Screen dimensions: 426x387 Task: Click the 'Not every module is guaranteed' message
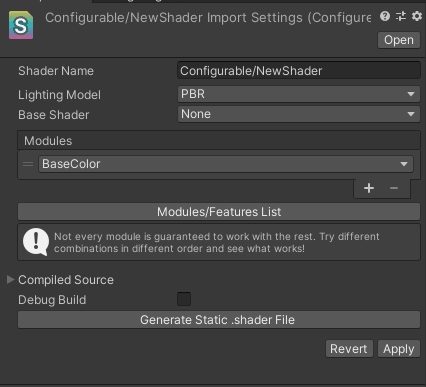coord(217,242)
